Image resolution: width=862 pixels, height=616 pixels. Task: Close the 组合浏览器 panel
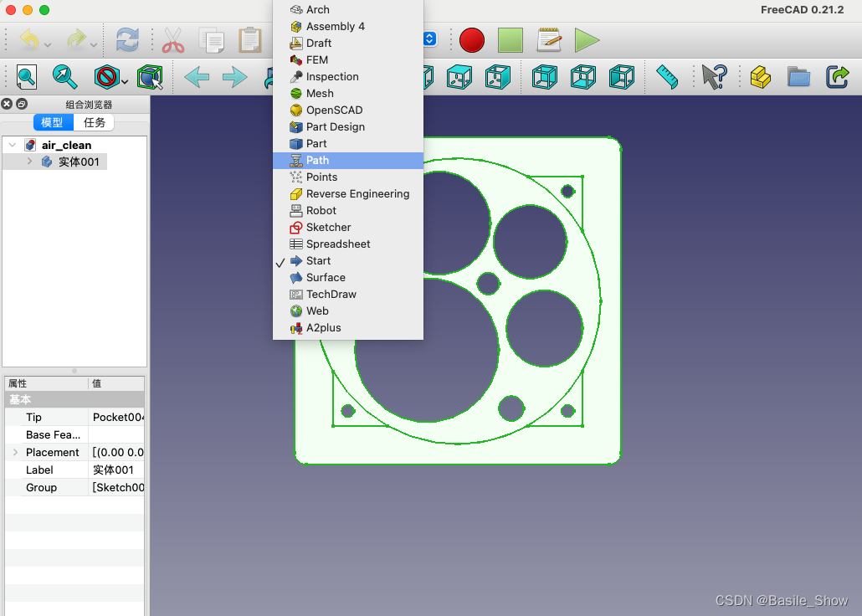[7, 104]
